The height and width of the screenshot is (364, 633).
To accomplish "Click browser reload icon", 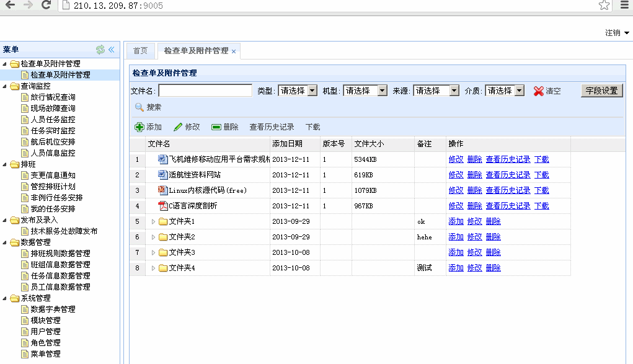I will tap(46, 5).
